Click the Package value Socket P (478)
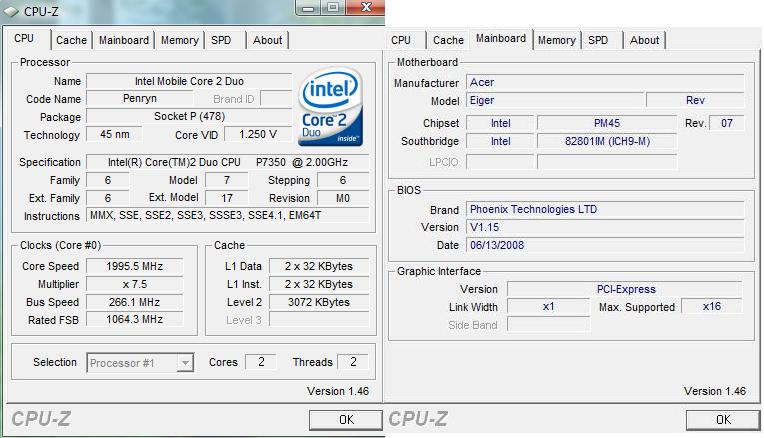The image size is (764, 438). (189, 117)
